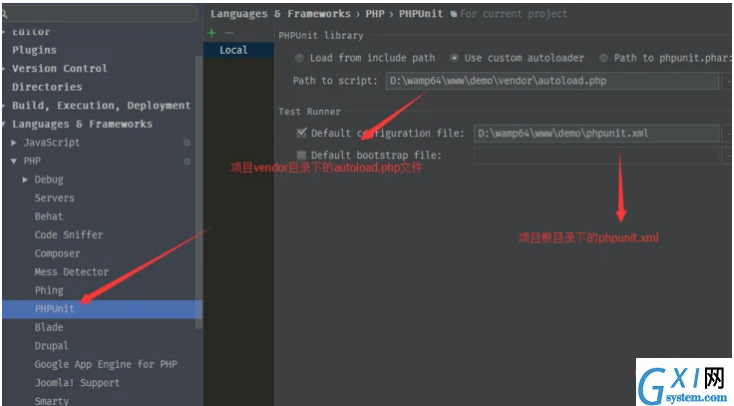Select Version Control label
The height and width of the screenshot is (406, 734).
59,68
